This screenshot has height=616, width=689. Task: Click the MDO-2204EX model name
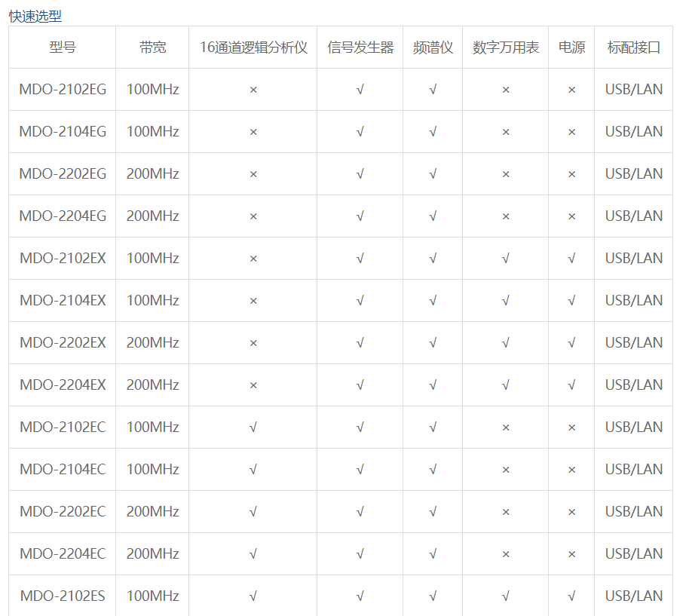63,385
